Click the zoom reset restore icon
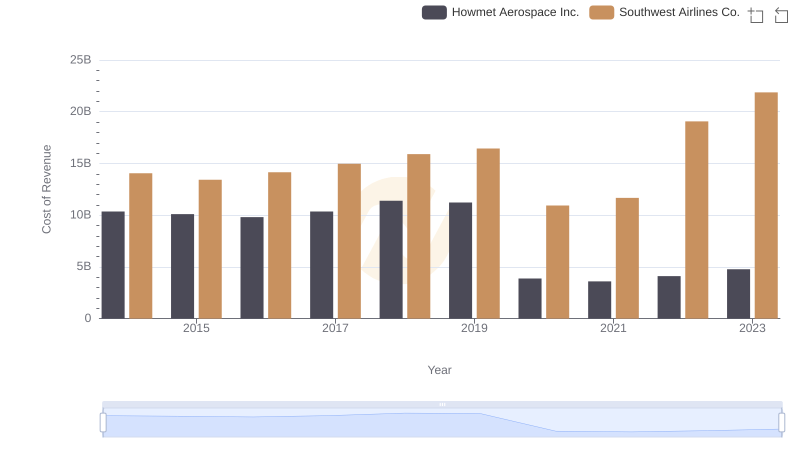This screenshot has height=461, width=800. click(781, 15)
